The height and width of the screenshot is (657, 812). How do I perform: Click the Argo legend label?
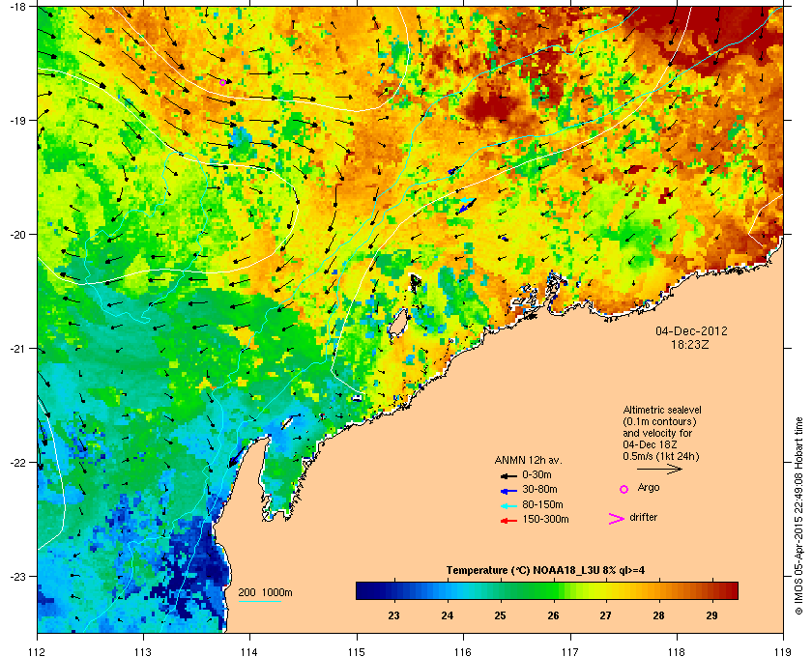coord(649,488)
